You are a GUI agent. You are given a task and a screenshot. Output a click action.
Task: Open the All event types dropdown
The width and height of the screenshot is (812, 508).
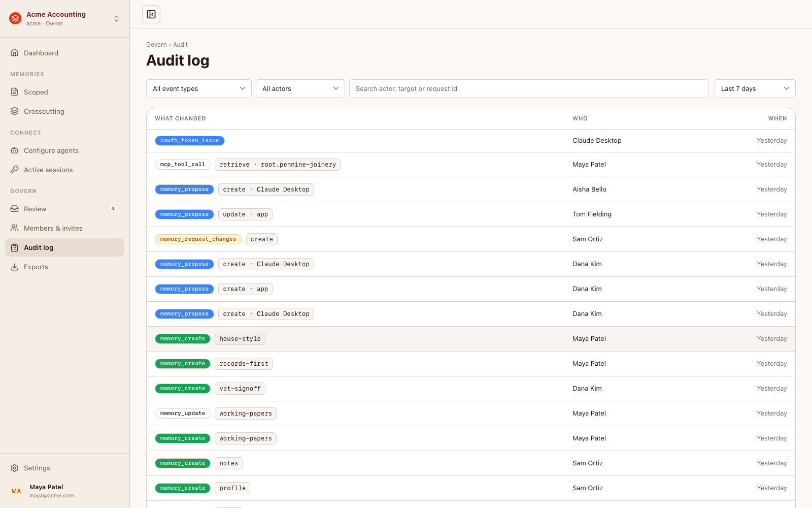click(199, 88)
